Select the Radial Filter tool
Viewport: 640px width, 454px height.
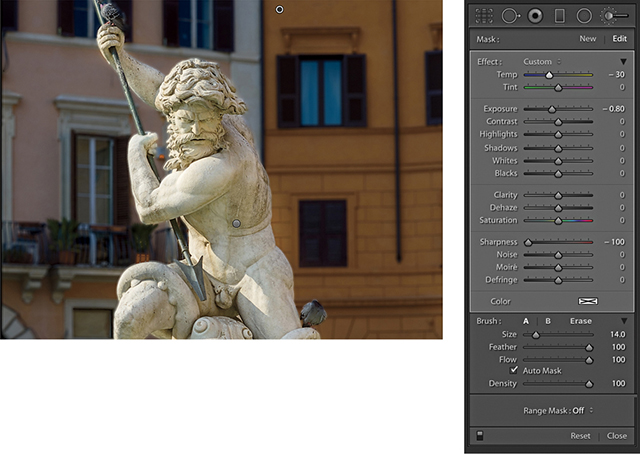[x=584, y=15]
